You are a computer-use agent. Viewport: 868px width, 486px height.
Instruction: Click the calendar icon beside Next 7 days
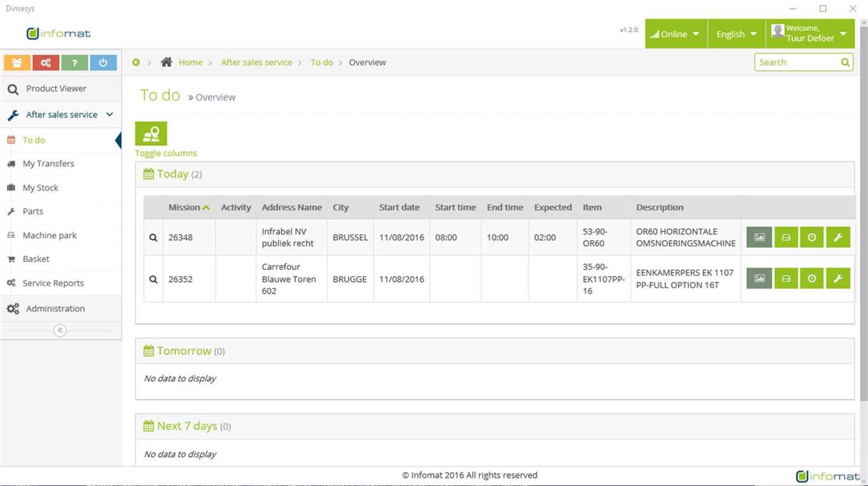coord(148,426)
